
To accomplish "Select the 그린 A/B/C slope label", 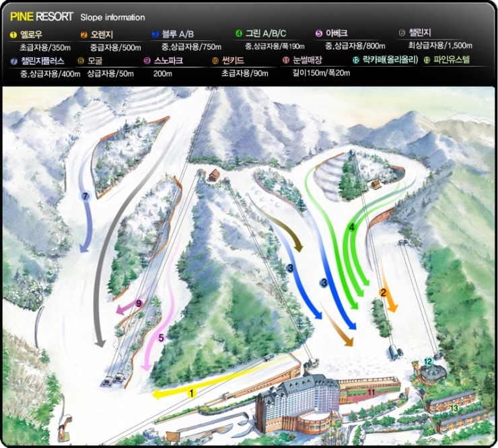I will point(266,33).
